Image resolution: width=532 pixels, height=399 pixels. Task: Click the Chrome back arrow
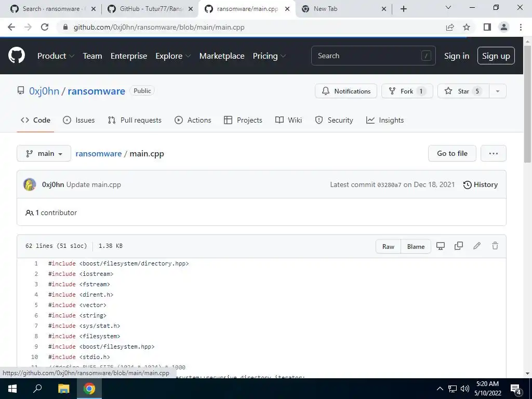(x=11, y=27)
